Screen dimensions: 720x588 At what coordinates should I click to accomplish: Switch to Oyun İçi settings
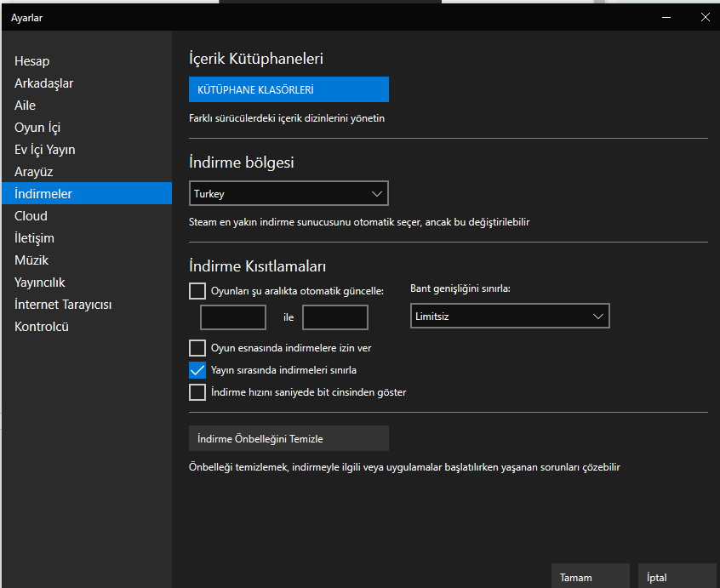click(x=37, y=128)
